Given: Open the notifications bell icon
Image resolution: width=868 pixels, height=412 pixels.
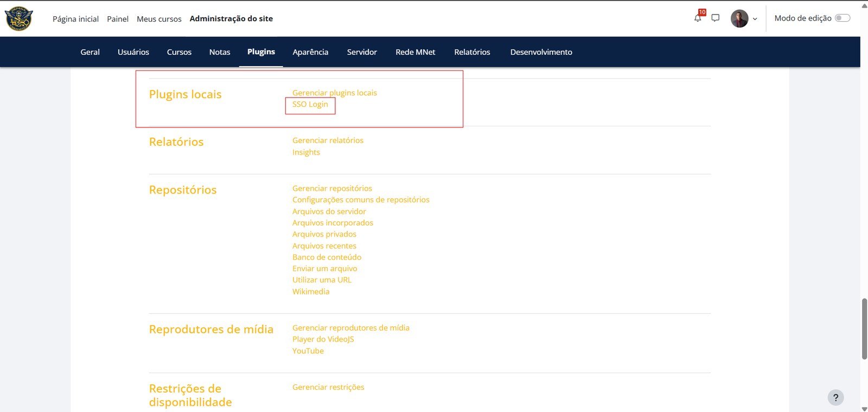Looking at the screenshot, I should coord(698,18).
